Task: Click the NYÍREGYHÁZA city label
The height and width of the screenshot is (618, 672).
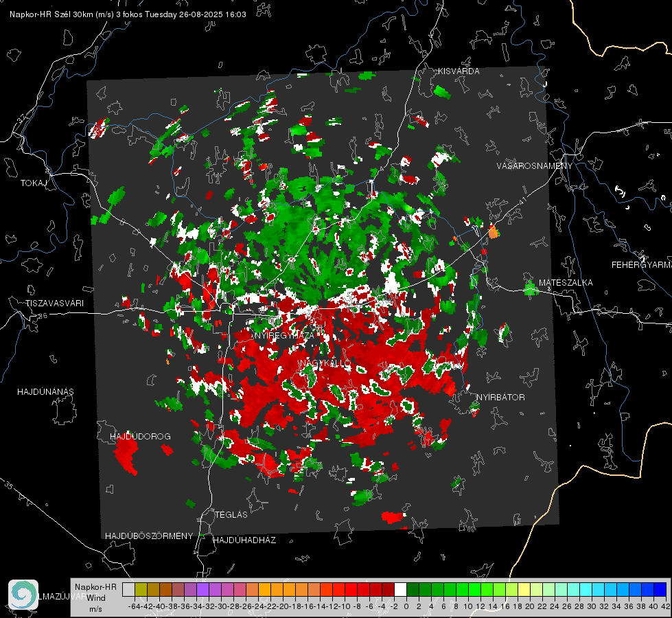Action: [x=285, y=335]
